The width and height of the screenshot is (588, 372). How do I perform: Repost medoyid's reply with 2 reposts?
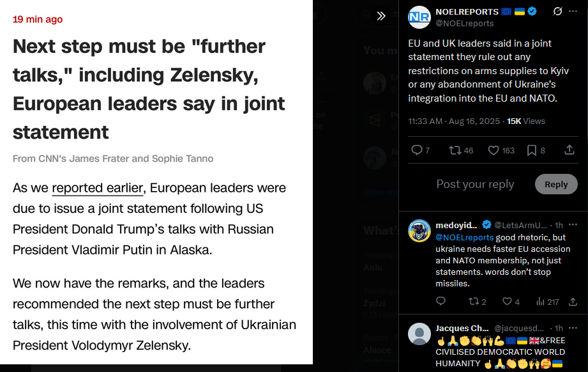478,302
